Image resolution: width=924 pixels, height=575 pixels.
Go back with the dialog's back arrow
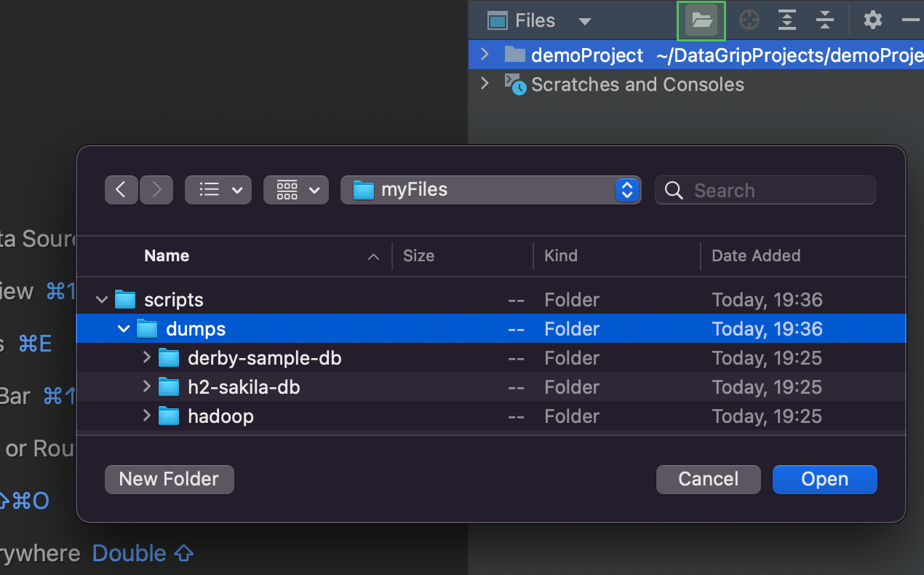pos(121,190)
